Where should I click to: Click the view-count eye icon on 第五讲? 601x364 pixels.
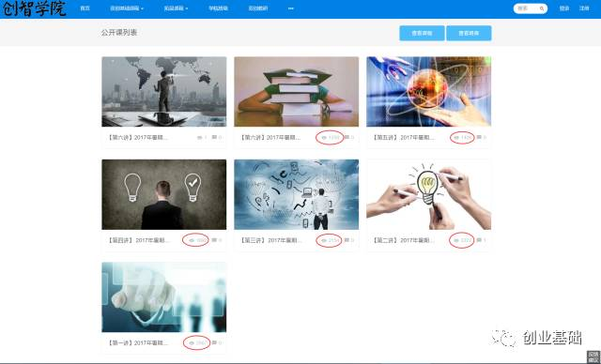pyautogui.click(x=456, y=137)
